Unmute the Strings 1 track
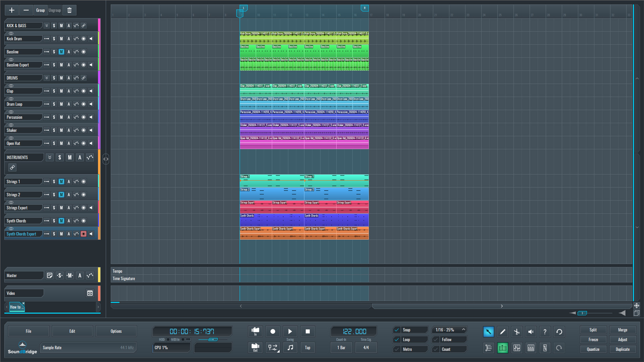The image size is (644, 362). (61, 182)
